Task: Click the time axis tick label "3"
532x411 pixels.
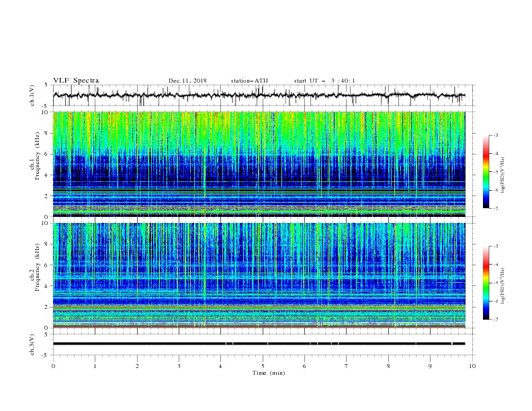Action: point(179,366)
